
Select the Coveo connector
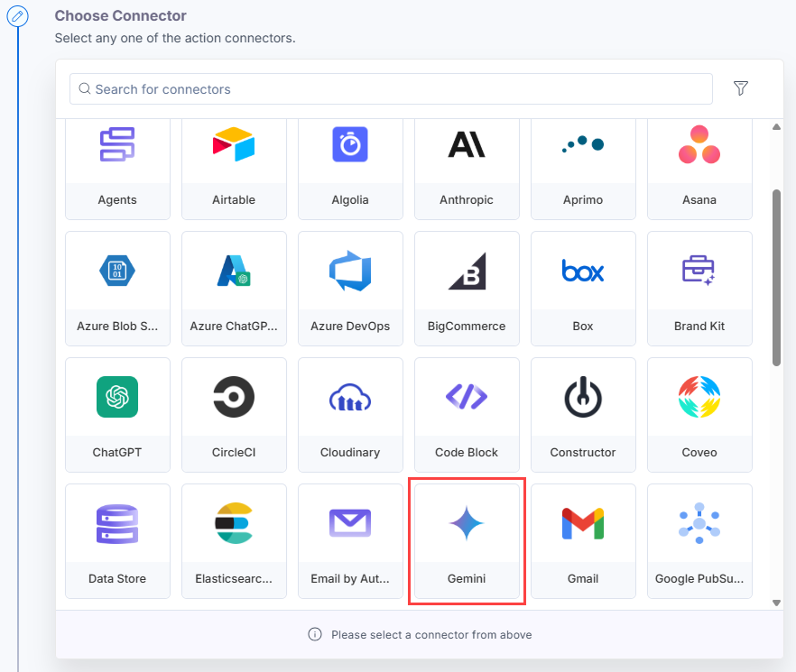point(699,415)
